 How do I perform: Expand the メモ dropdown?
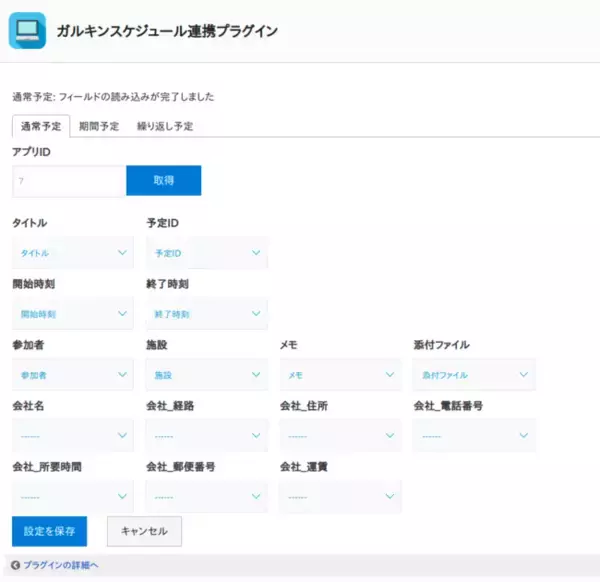click(x=340, y=375)
